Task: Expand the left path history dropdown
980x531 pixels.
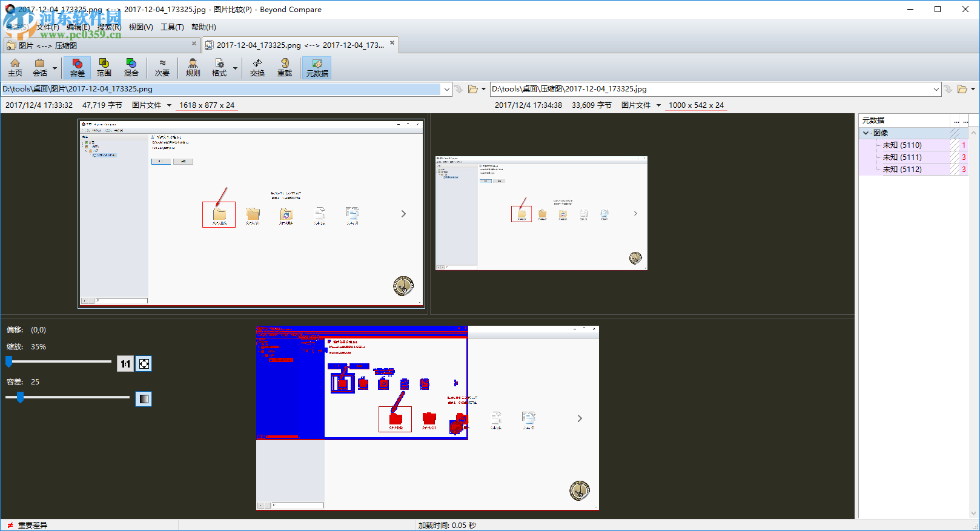Action: point(447,89)
